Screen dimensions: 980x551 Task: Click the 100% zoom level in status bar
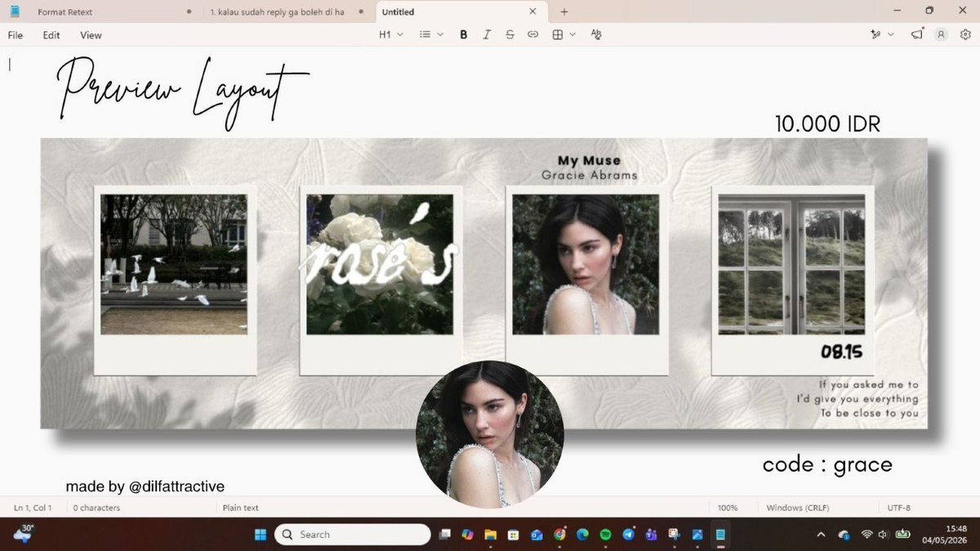click(728, 508)
